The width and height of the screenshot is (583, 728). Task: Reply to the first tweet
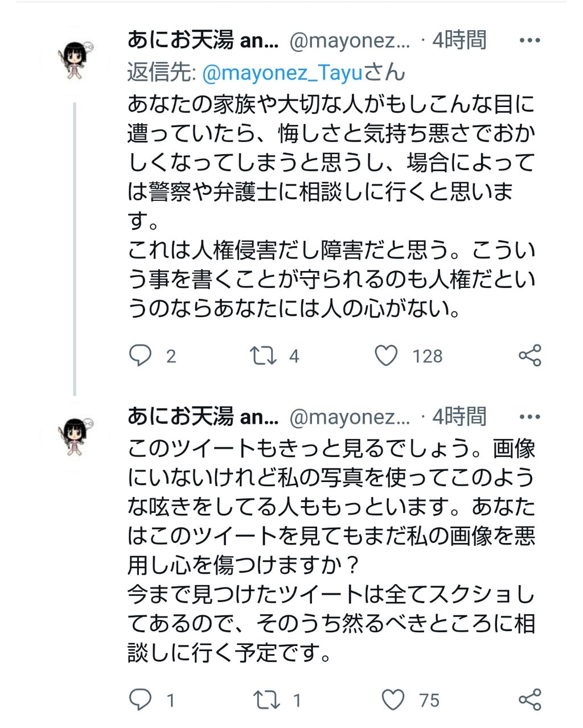[140, 356]
